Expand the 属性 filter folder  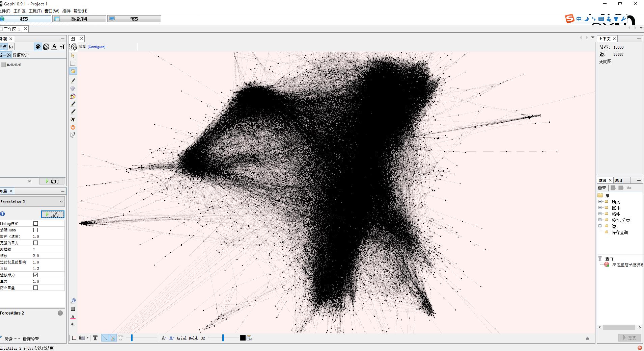tap(600, 208)
